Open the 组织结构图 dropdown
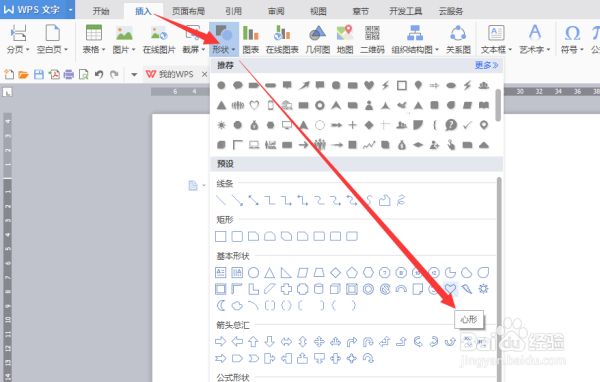Image resolution: width=600 pixels, height=382 pixels. [x=415, y=39]
